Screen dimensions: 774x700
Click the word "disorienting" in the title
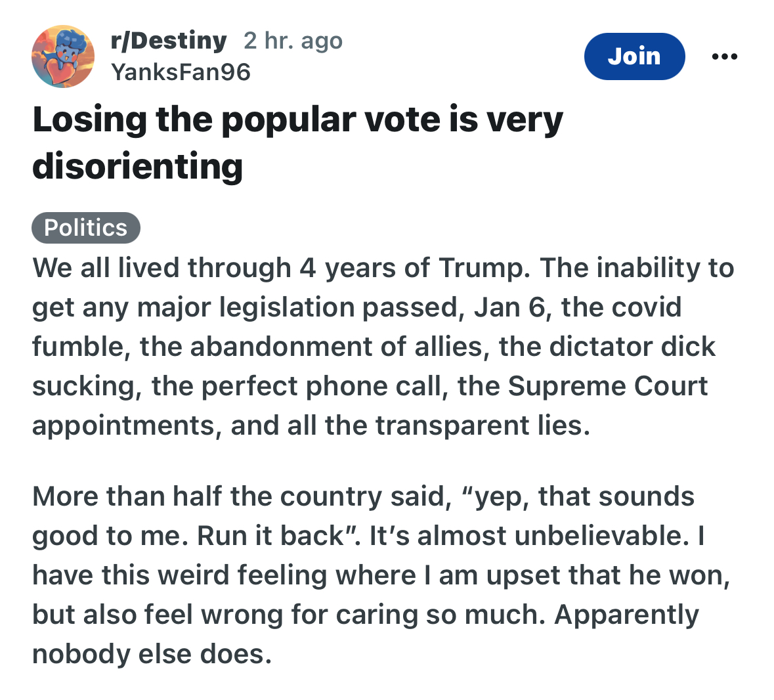coord(138,165)
